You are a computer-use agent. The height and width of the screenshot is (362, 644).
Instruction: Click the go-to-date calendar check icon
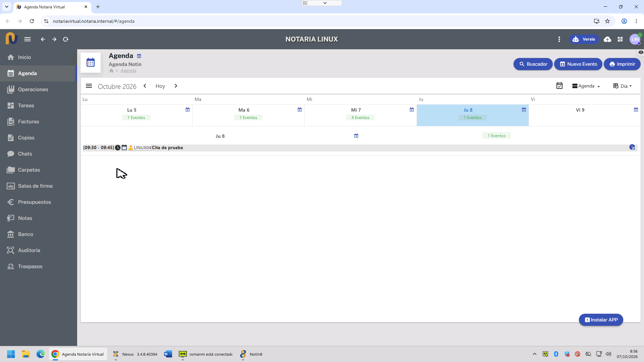[x=559, y=86]
